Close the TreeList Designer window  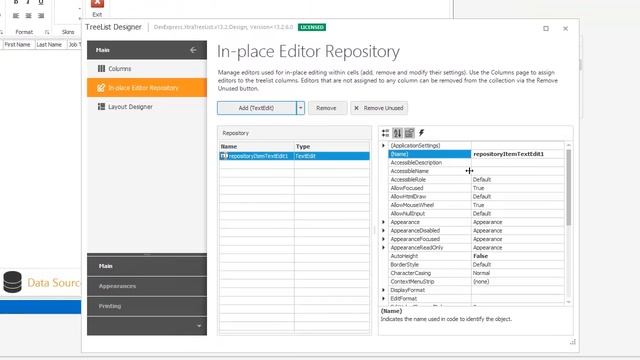565,29
